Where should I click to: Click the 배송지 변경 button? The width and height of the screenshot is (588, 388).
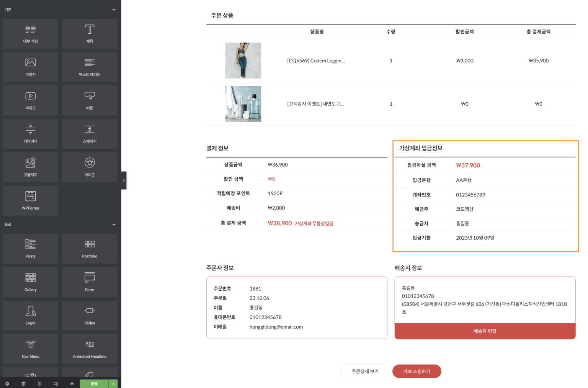point(485,331)
